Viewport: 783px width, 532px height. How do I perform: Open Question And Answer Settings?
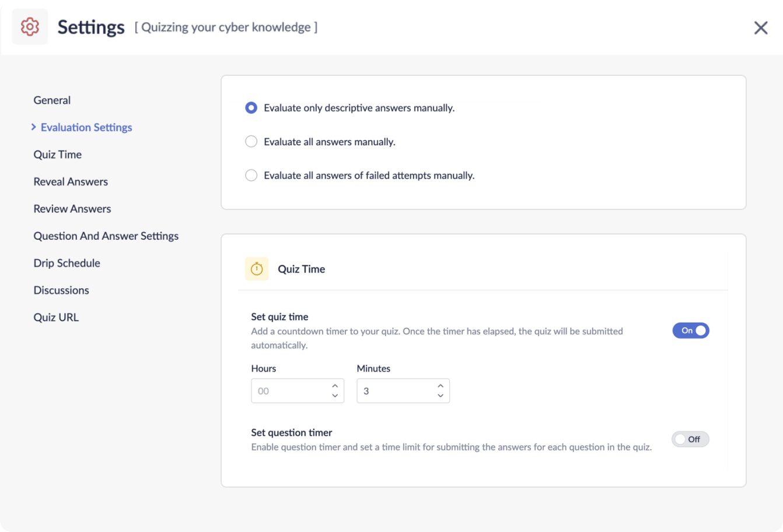(106, 236)
